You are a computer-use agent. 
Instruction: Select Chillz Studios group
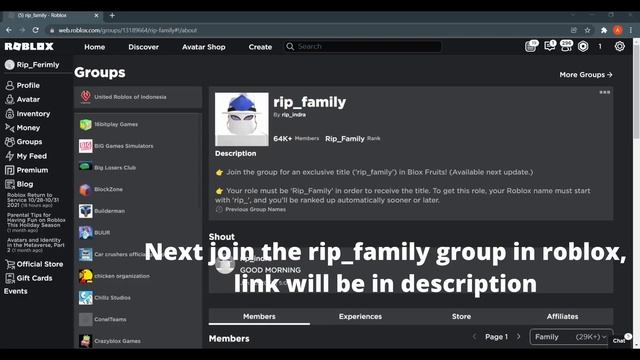point(138,298)
